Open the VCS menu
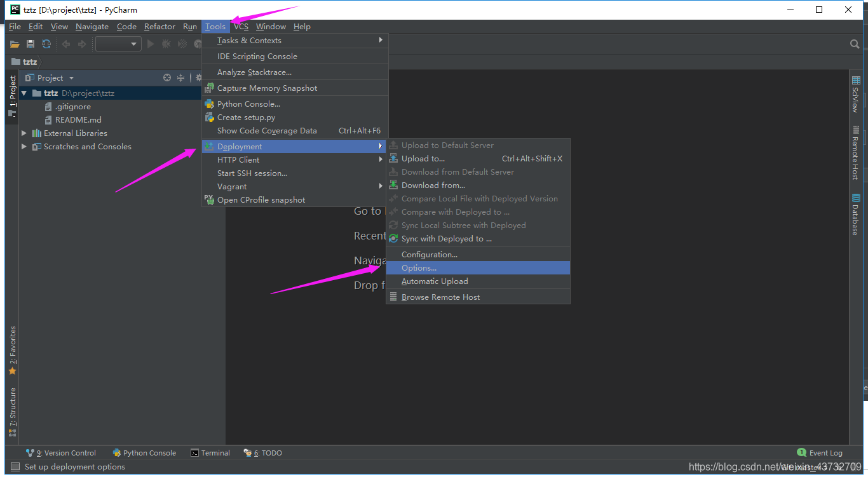The width and height of the screenshot is (868, 479). [x=241, y=27]
